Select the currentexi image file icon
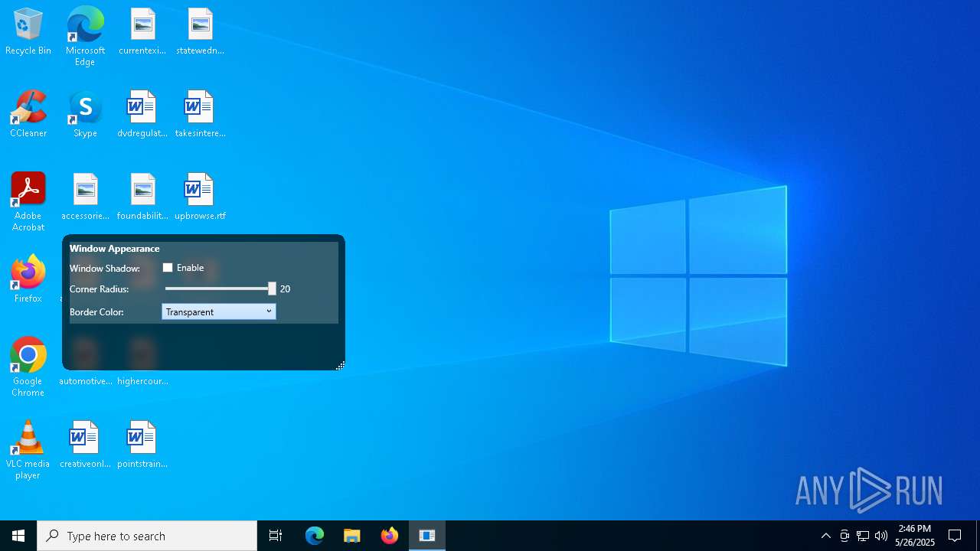This screenshot has height=551, width=980. (142, 32)
